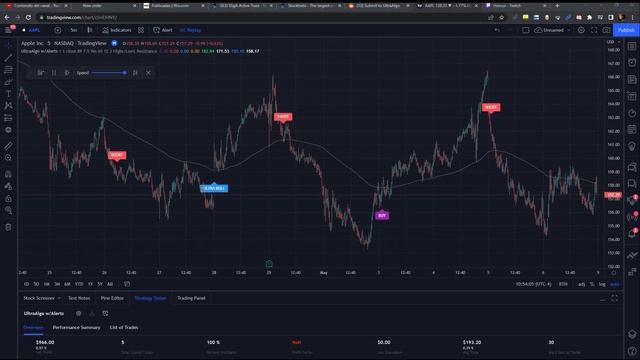Open the Performance Summary tab
The height and width of the screenshot is (360, 640).
76,327
